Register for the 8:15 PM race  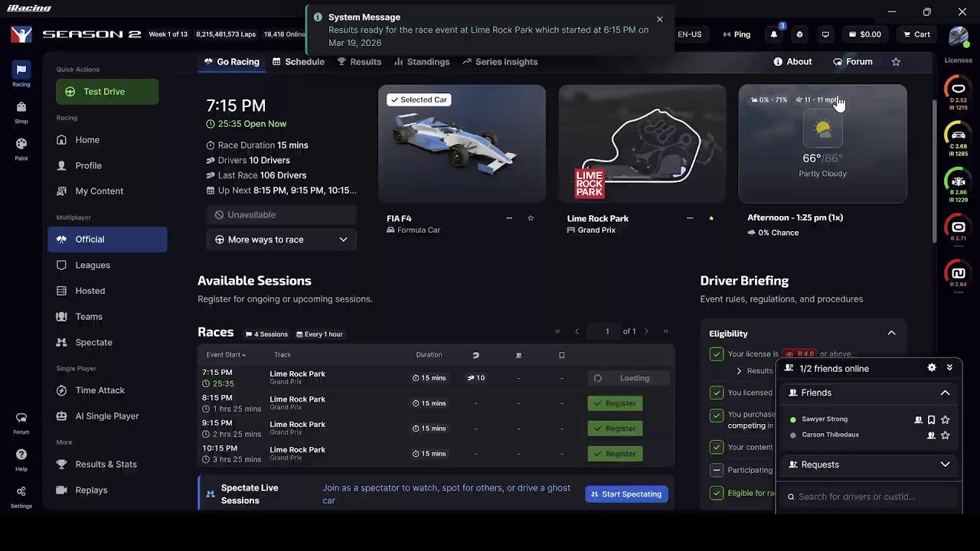[x=615, y=403]
